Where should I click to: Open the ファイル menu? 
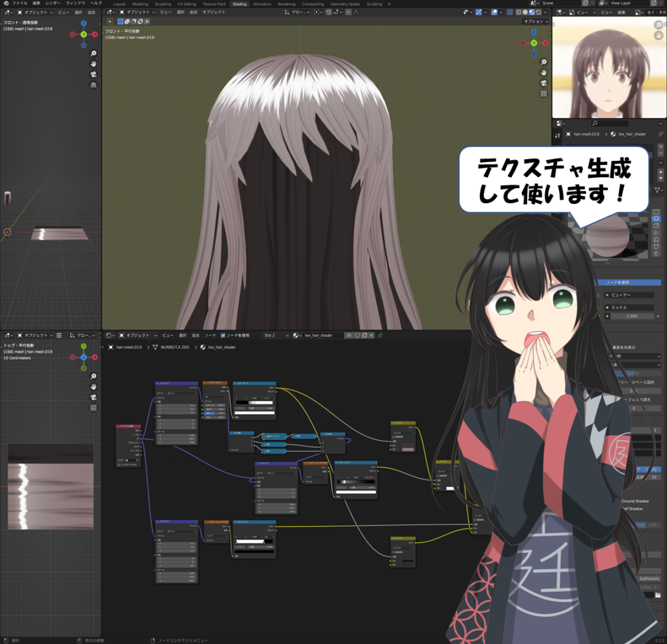(x=20, y=3)
